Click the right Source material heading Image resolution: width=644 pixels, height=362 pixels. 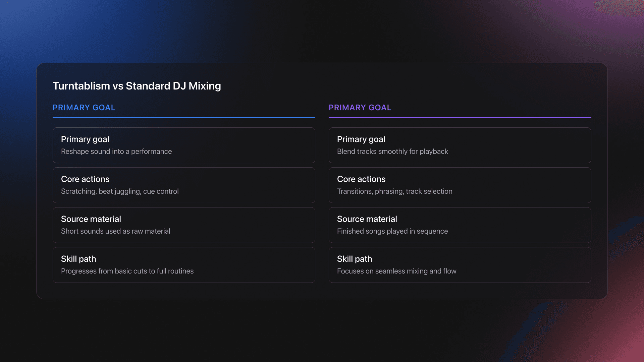367,219
